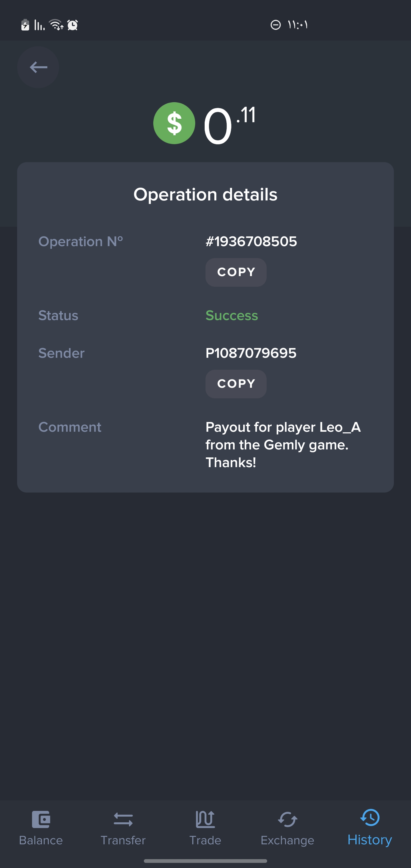Tap the back arrow button
The height and width of the screenshot is (868, 411).
pyautogui.click(x=38, y=67)
